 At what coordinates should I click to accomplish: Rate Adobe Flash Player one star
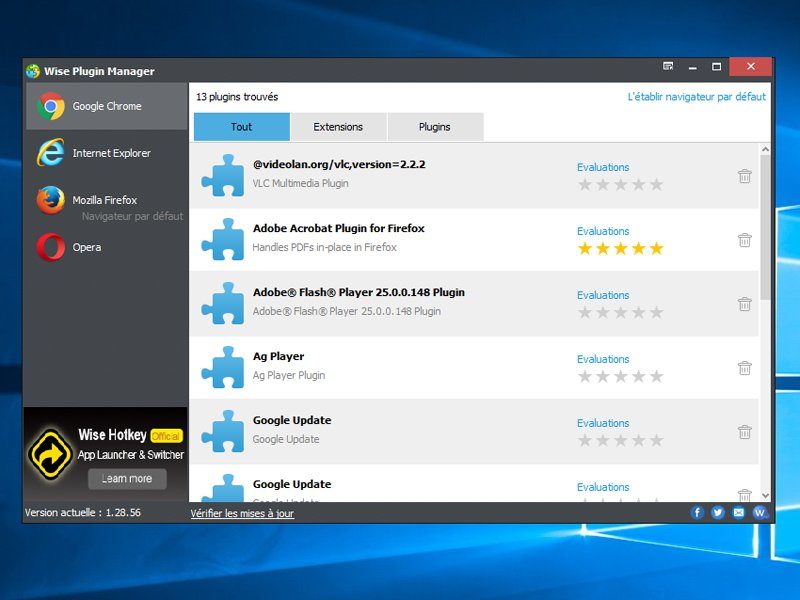pos(585,312)
